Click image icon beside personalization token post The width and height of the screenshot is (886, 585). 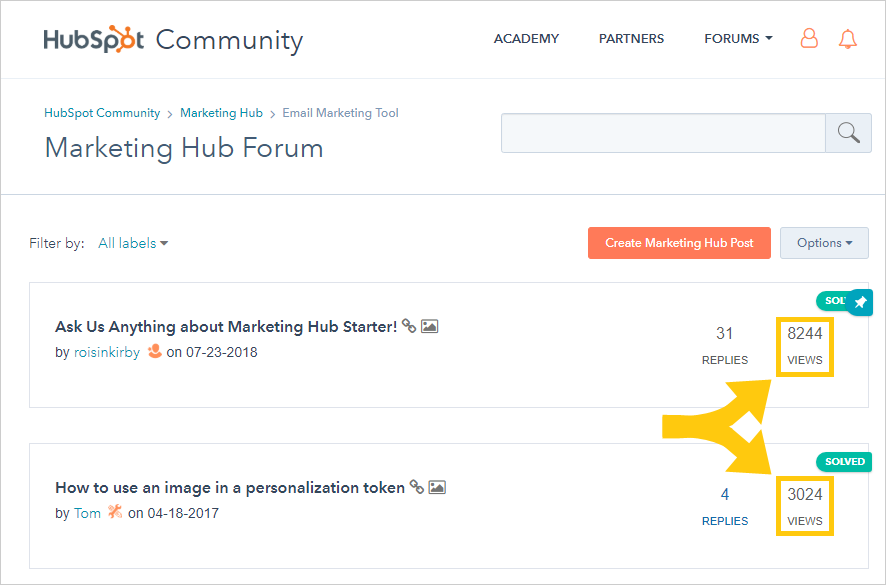pyautogui.click(x=437, y=487)
